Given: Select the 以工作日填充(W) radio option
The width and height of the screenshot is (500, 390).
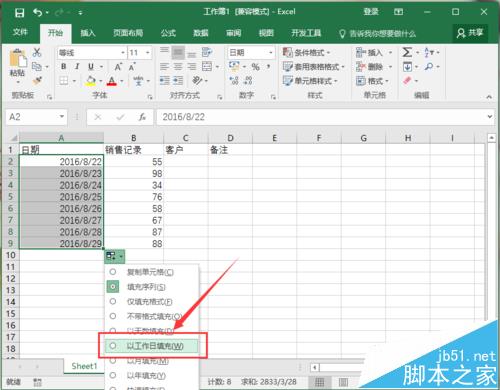Looking at the screenshot, I should pos(113,346).
